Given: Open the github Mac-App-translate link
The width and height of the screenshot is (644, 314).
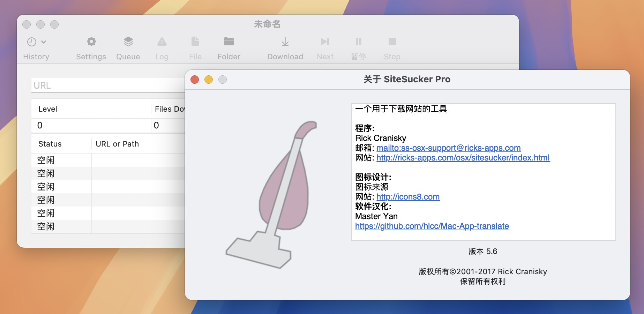Looking at the screenshot, I should [x=432, y=226].
